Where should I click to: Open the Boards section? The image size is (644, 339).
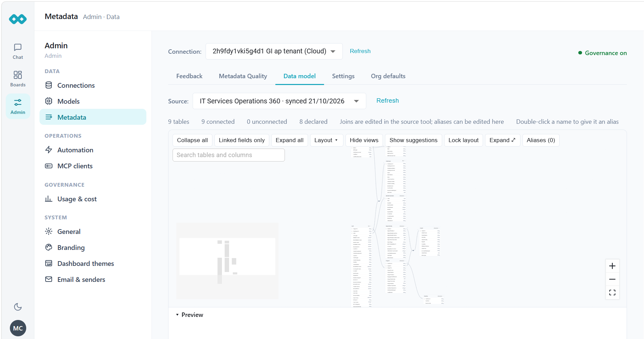click(x=18, y=79)
